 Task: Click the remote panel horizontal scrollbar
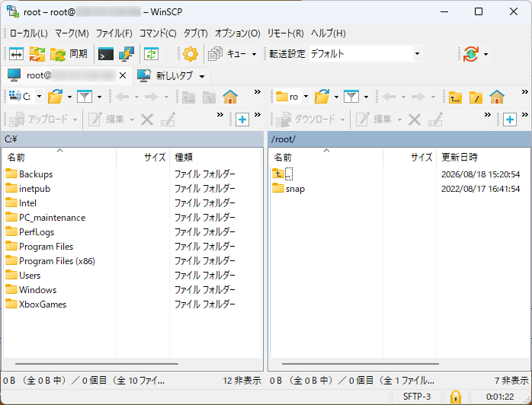pyautogui.click(x=361, y=364)
